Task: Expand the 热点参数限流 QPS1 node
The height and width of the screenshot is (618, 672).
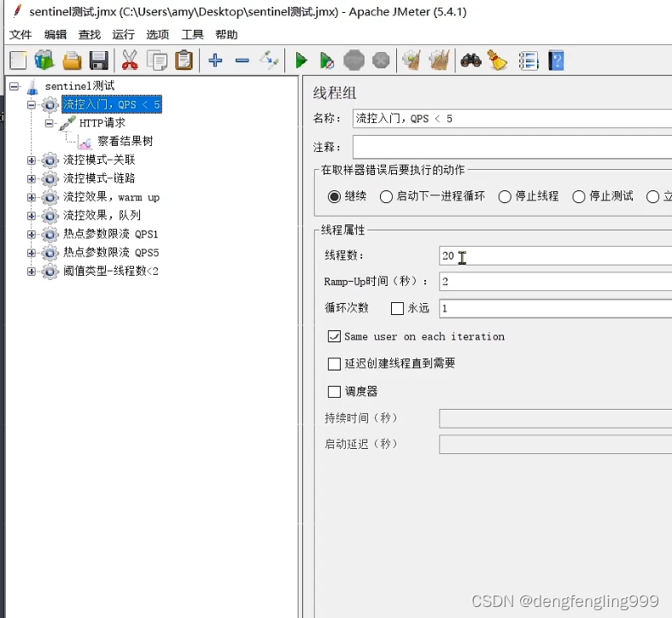Action: click(x=32, y=235)
